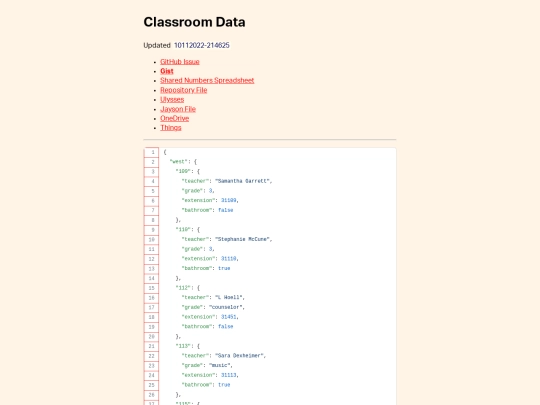Select the updated timestamp 10112022-214625
Screen dimensions: 540x405
point(201,45)
